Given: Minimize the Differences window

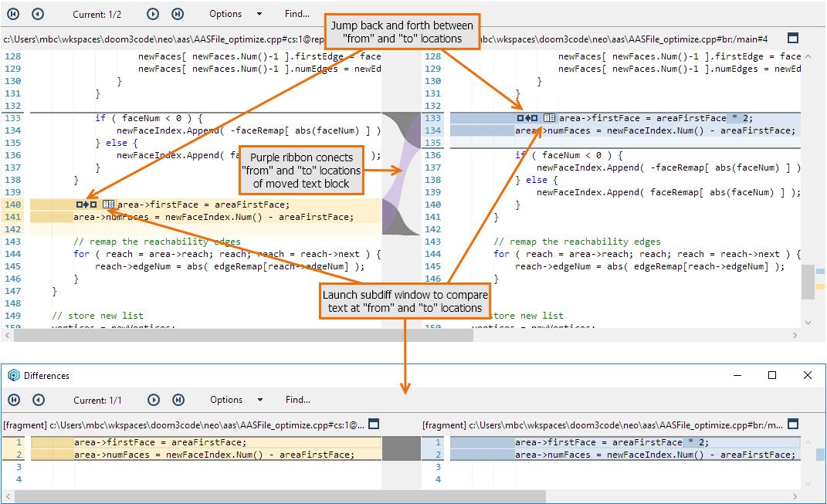Looking at the screenshot, I should pos(737,375).
